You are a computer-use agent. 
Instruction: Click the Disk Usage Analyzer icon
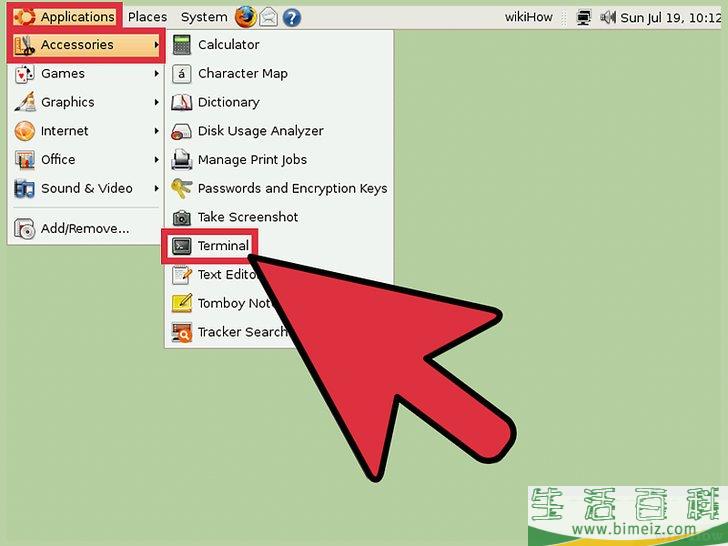181,131
